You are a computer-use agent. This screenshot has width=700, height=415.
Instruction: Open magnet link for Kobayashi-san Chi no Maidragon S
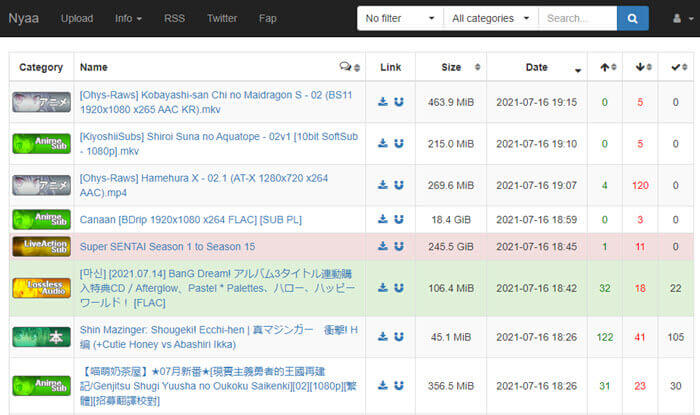(x=399, y=102)
